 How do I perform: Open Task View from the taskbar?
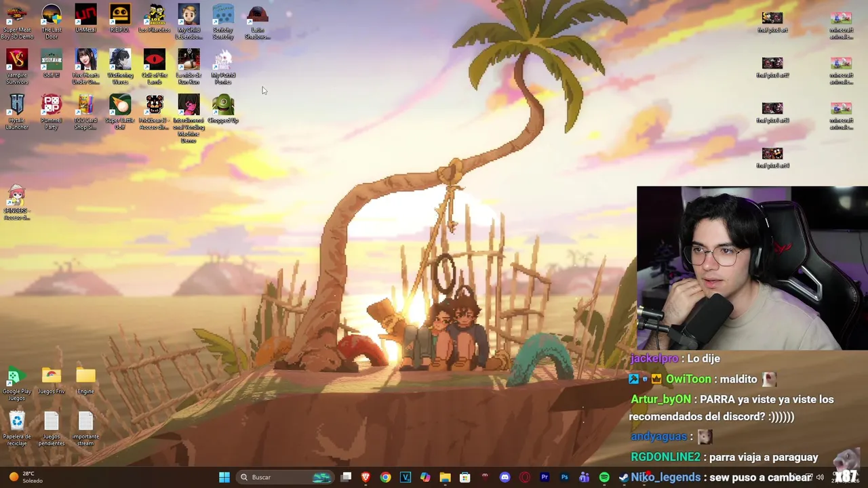(x=346, y=477)
